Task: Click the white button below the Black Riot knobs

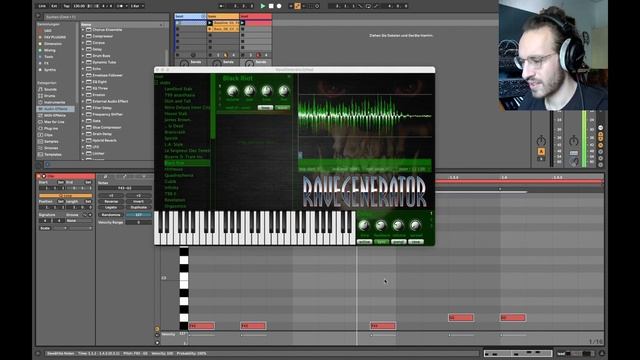Action: (x=265, y=108)
